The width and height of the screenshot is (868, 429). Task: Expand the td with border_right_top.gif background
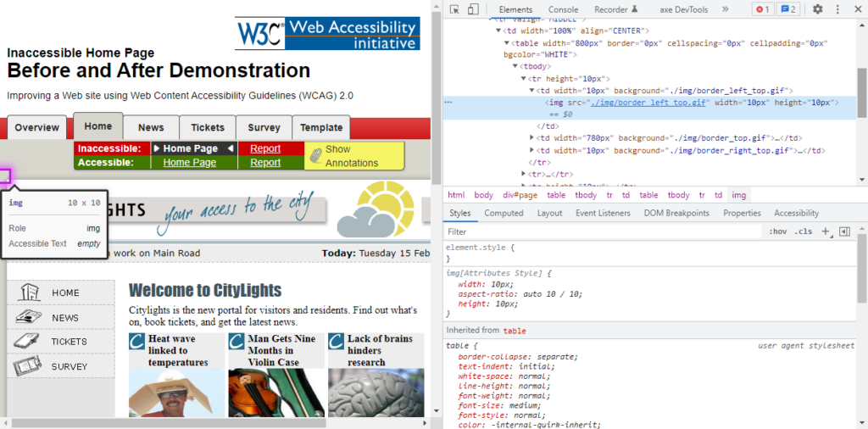pyautogui.click(x=532, y=150)
